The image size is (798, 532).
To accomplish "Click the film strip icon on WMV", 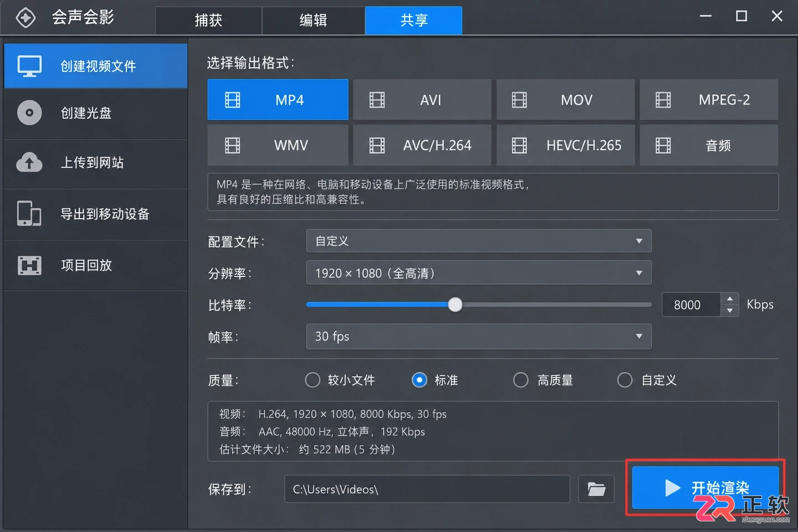I will click(232, 145).
